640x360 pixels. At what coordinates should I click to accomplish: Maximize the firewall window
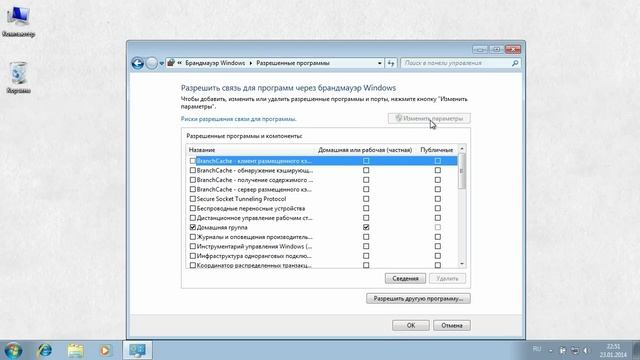pyautogui.click(x=496, y=49)
